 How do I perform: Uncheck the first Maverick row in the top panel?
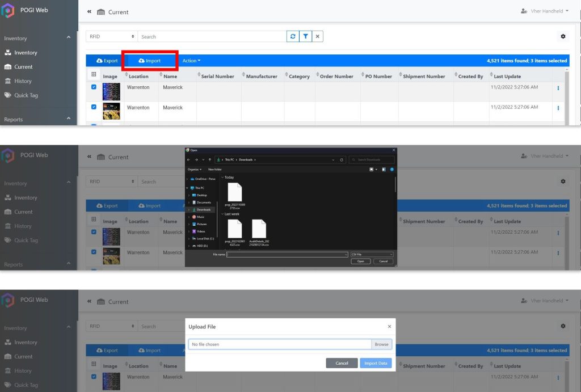(94, 87)
